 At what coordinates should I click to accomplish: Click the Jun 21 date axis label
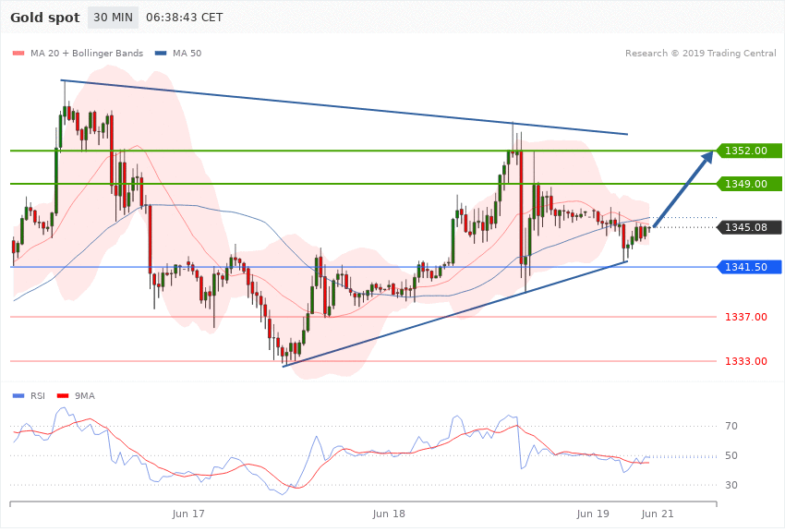658,514
